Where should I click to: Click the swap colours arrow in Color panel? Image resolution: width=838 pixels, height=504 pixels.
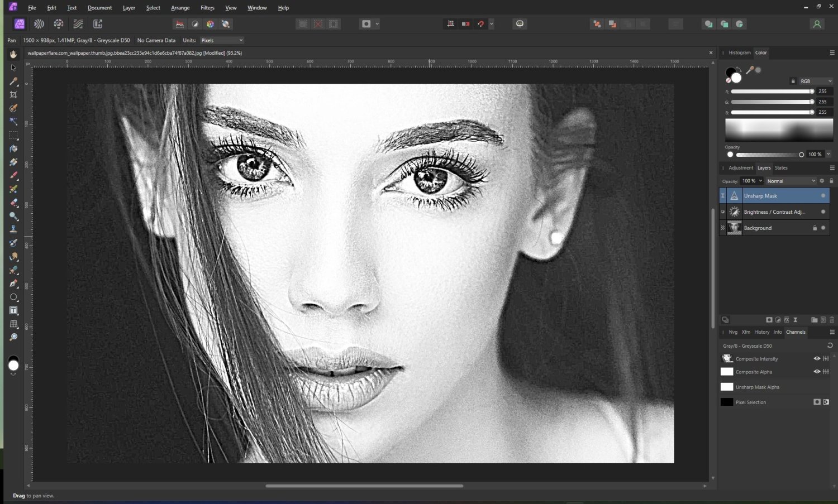tap(740, 69)
